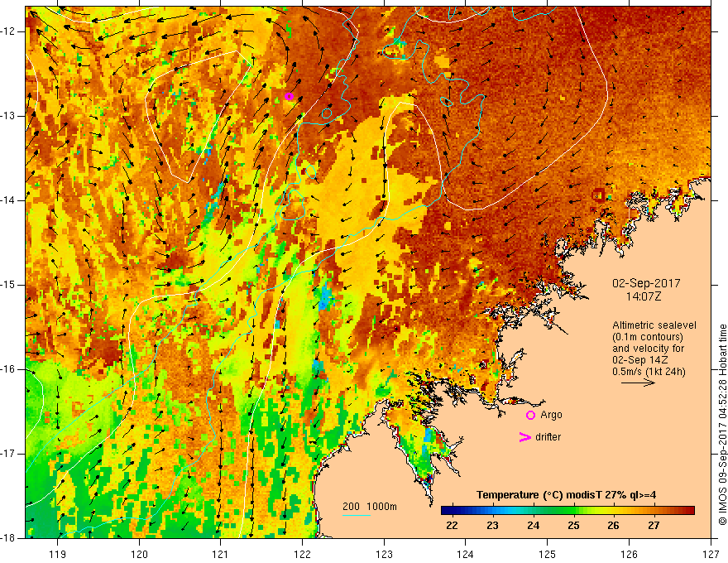Screen dimensions: 728x563
Task: Click longitude axis label 127
Action: (711, 554)
